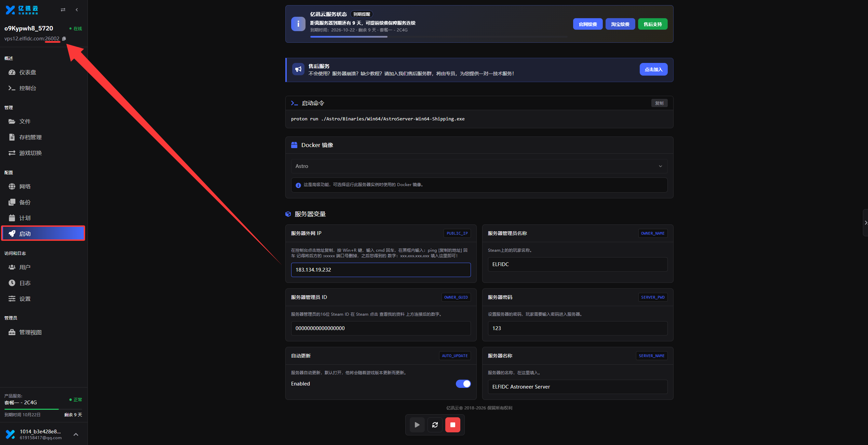868x445 pixels.
Task: Open the 网络 network settings
Action: click(44, 186)
